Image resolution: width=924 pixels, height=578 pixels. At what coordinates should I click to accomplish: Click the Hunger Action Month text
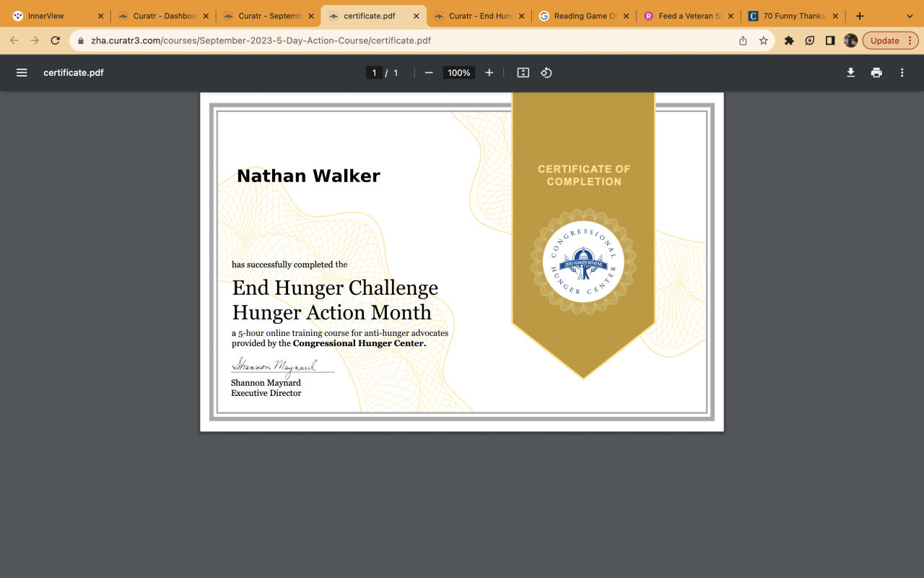(332, 312)
